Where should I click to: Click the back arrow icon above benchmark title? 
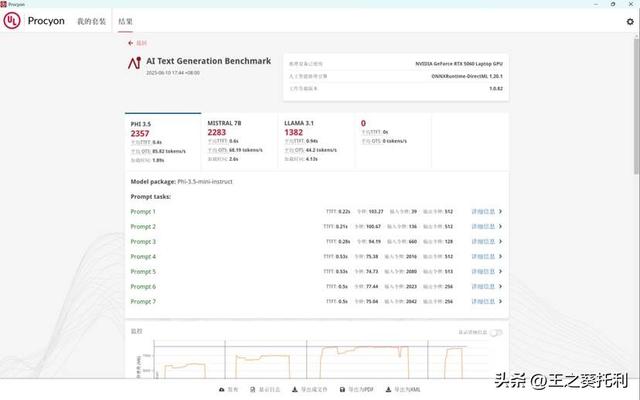[x=131, y=43]
